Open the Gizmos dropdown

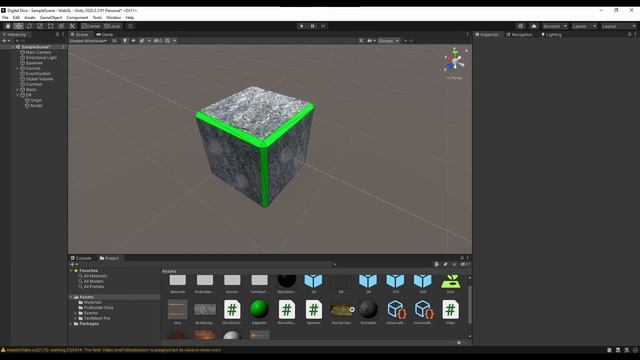[x=389, y=41]
